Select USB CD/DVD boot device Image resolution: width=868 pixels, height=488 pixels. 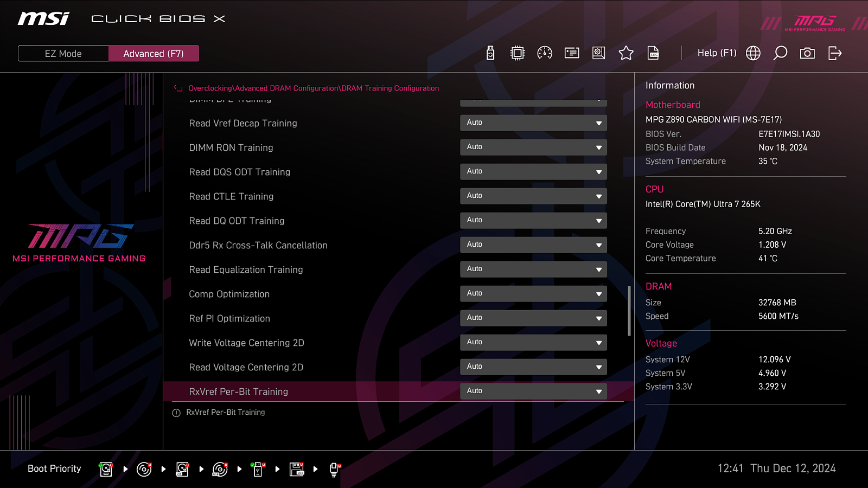[220, 469]
